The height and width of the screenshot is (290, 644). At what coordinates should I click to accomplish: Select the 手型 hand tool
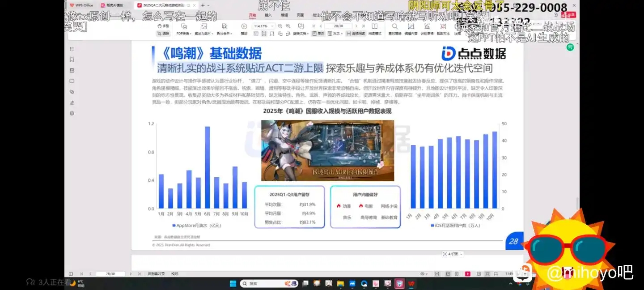click(163, 26)
